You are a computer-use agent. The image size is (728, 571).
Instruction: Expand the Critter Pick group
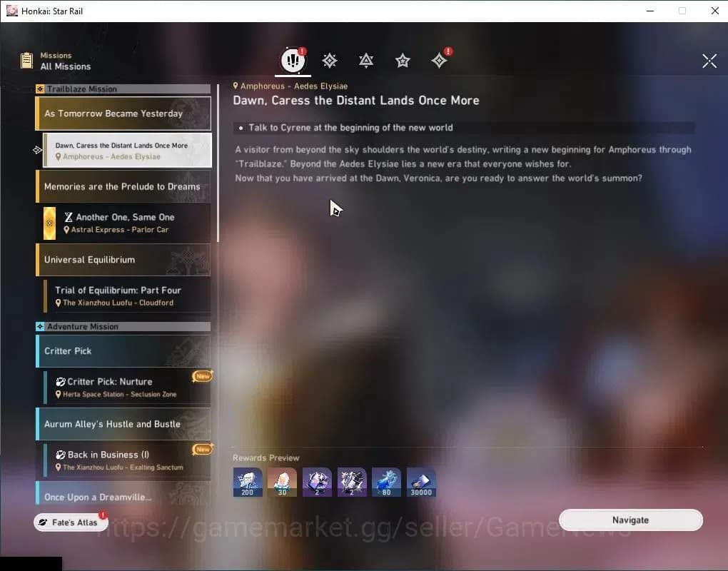click(123, 351)
